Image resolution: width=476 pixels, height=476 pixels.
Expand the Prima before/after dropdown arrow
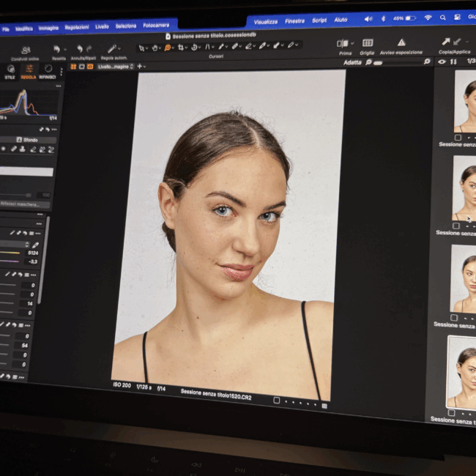352,44
